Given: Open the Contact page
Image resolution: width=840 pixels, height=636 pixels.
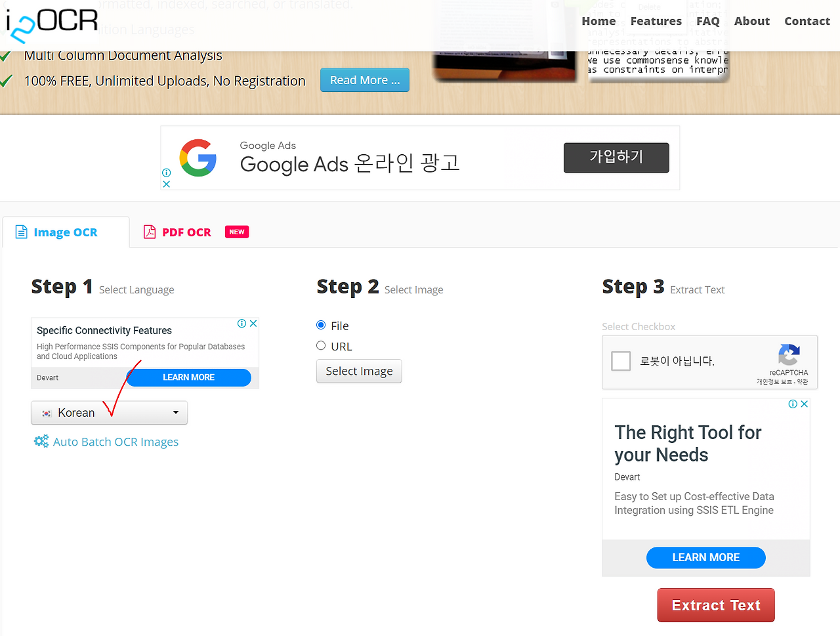Looking at the screenshot, I should point(807,21).
